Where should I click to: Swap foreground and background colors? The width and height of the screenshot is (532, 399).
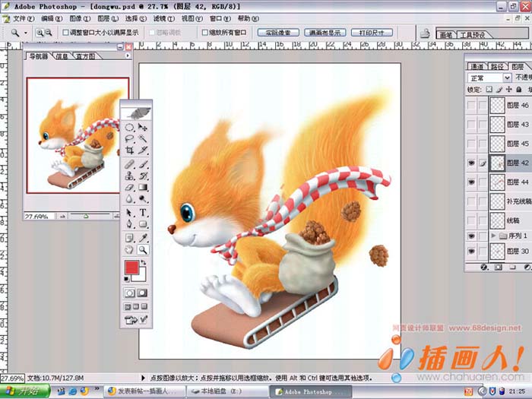pyautogui.click(x=144, y=262)
